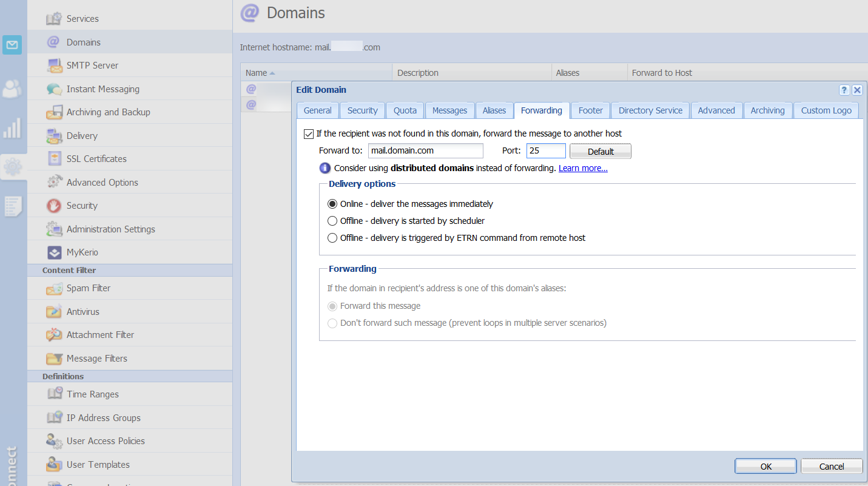Open Advanced Options gear icon

[x=54, y=182]
